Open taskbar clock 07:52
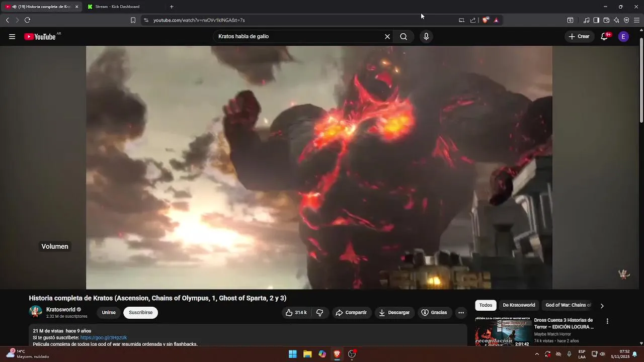 pyautogui.click(x=620, y=354)
